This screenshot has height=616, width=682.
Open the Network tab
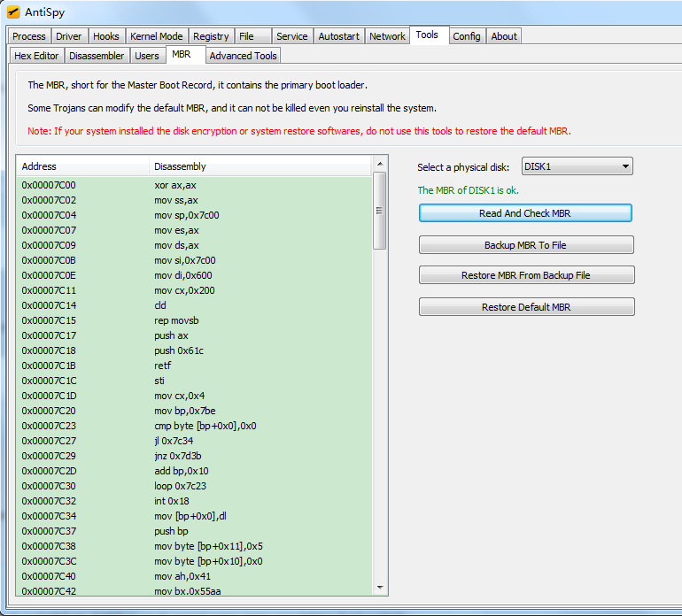(x=387, y=36)
